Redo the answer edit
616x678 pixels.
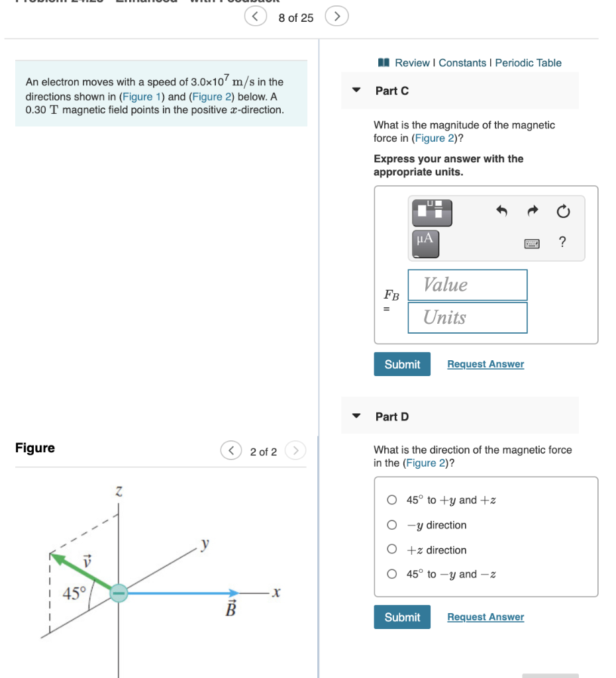coord(533,211)
